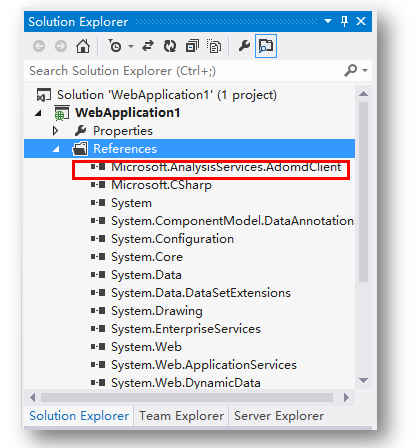Switch to Team Explorer tab

[x=181, y=416]
